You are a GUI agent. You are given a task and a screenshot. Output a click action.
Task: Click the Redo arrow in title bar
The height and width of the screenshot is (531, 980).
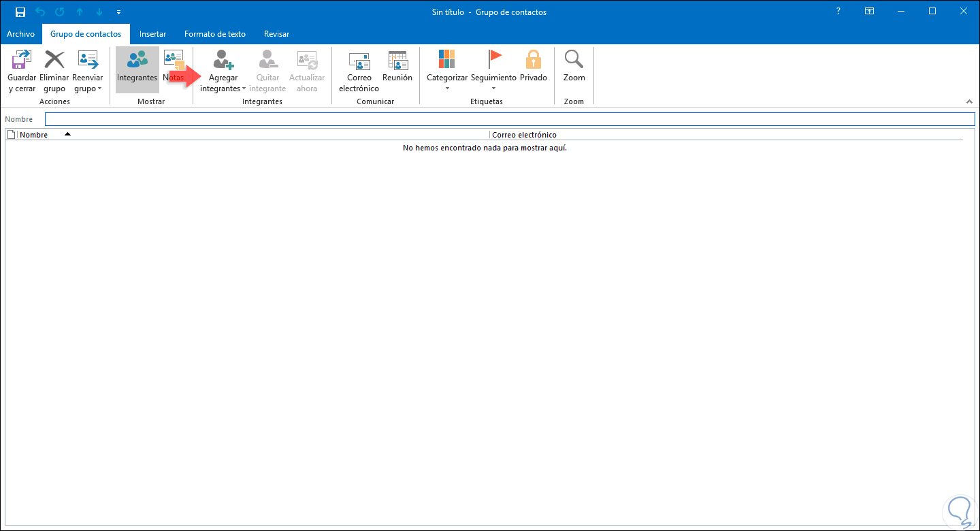(x=60, y=12)
